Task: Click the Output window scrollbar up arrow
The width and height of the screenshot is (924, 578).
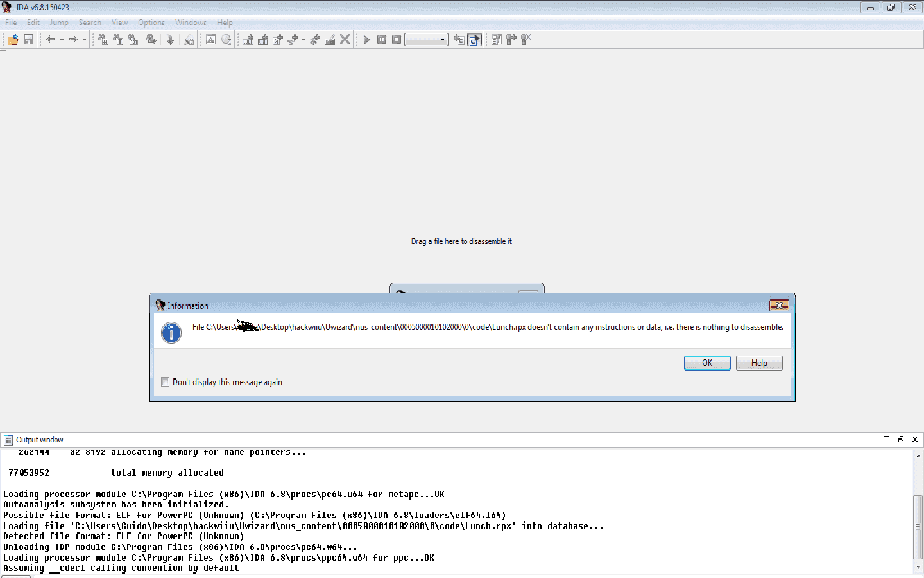Action: point(918,455)
